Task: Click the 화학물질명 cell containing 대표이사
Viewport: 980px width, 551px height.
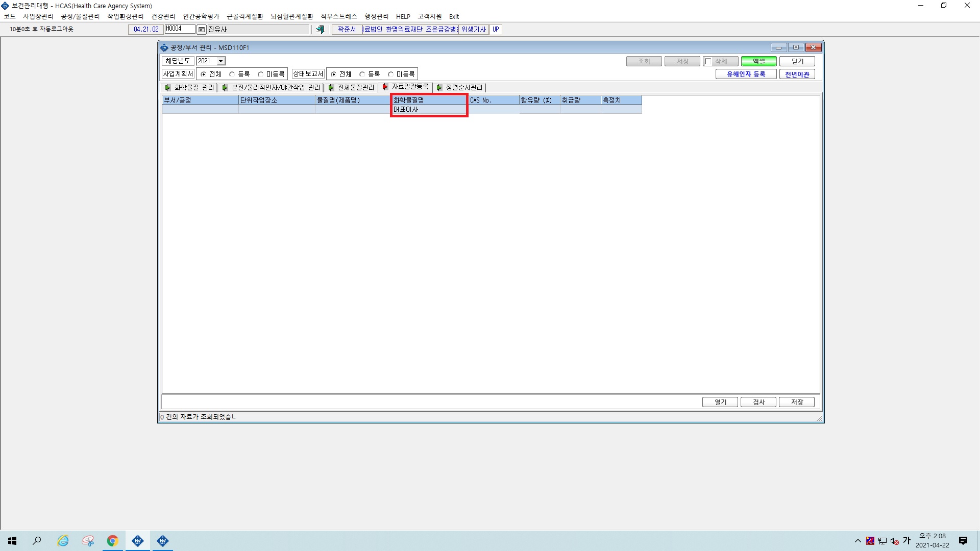Action: point(429,110)
